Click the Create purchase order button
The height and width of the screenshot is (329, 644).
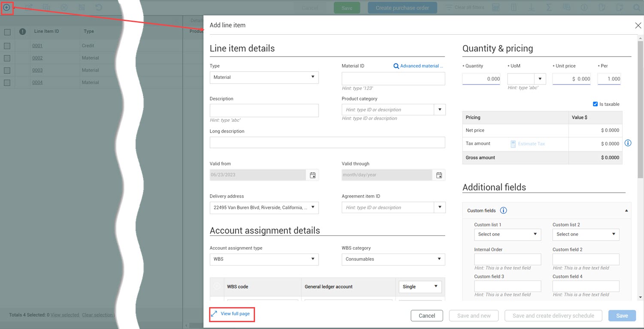click(402, 8)
